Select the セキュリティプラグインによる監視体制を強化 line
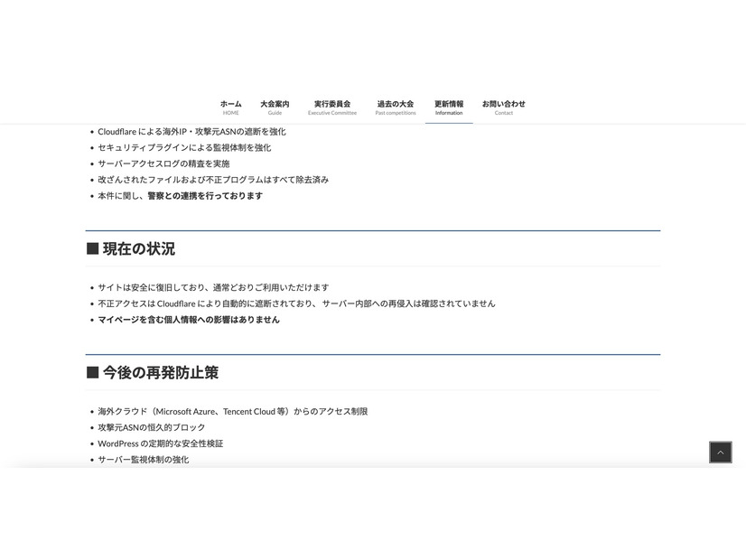746x560 pixels. pyautogui.click(x=184, y=148)
